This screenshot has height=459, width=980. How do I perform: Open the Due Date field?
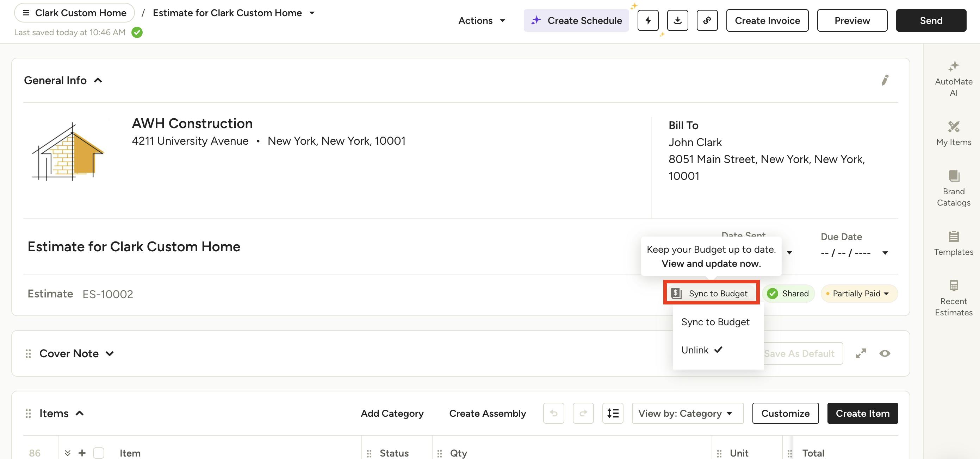coord(854,253)
